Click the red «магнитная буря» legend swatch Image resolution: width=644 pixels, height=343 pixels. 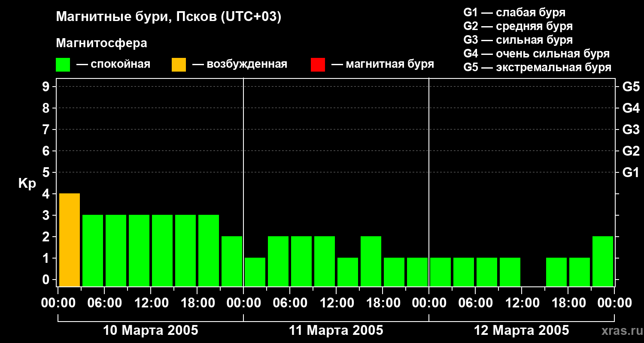tap(318, 65)
